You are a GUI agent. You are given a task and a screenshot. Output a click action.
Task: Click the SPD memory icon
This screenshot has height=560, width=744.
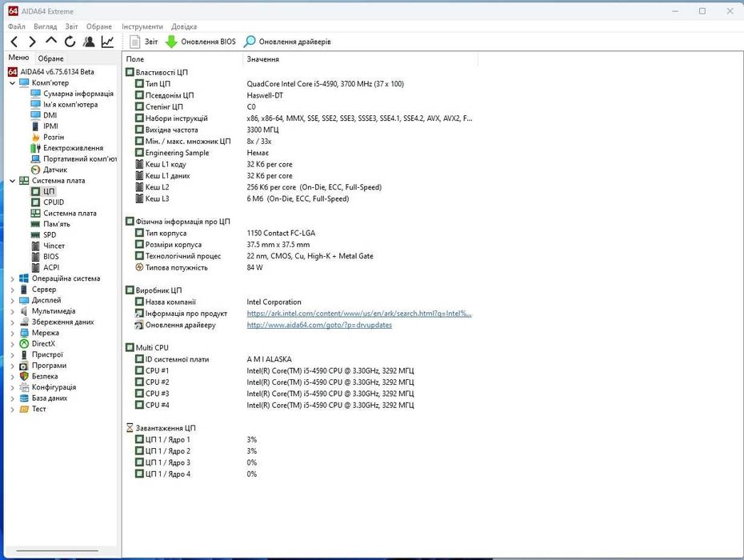[35, 235]
